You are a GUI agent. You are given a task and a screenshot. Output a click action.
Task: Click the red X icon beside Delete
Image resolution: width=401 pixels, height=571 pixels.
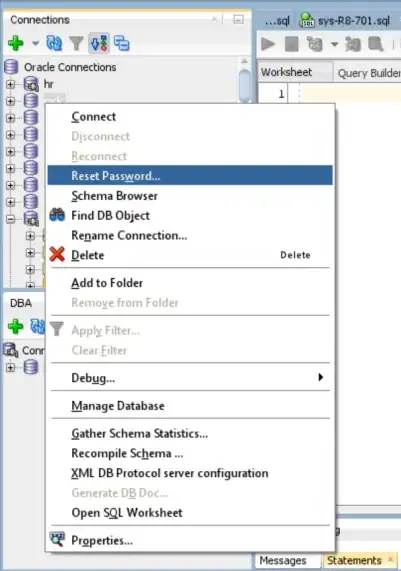tap(57, 254)
